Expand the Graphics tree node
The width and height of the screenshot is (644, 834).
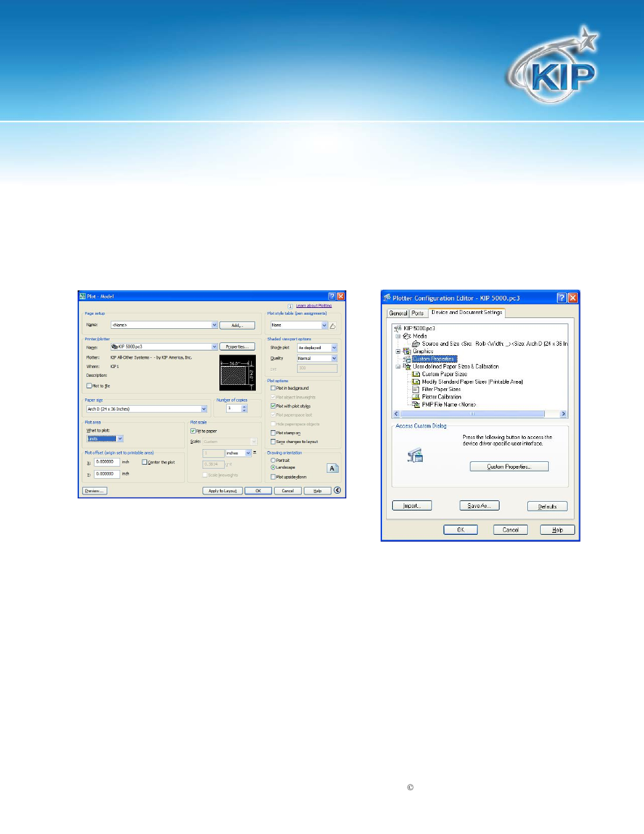coord(398,351)
